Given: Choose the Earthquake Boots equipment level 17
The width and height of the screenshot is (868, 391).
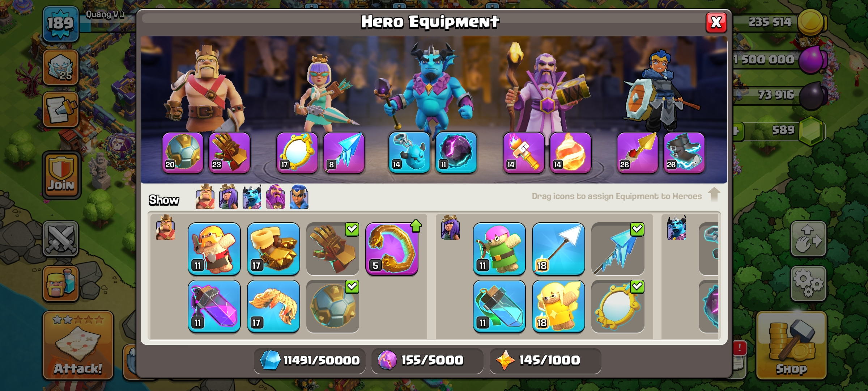Looking at the screenshot, I should pos(273,249).
